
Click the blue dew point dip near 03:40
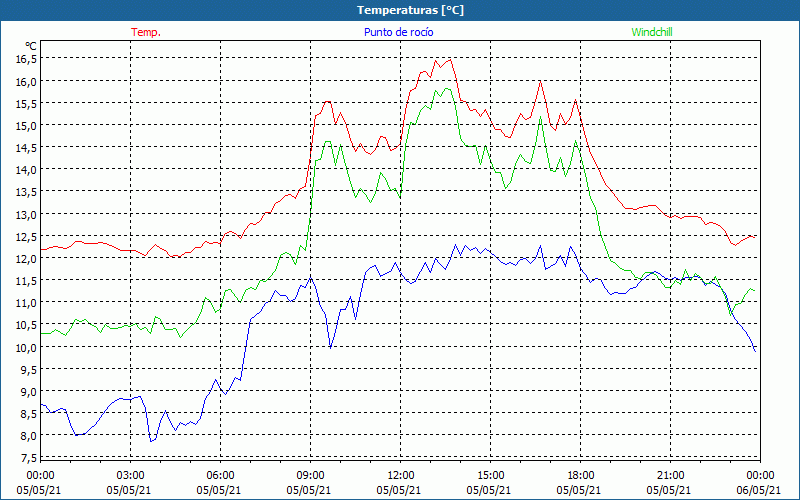[x=151, y=441]
